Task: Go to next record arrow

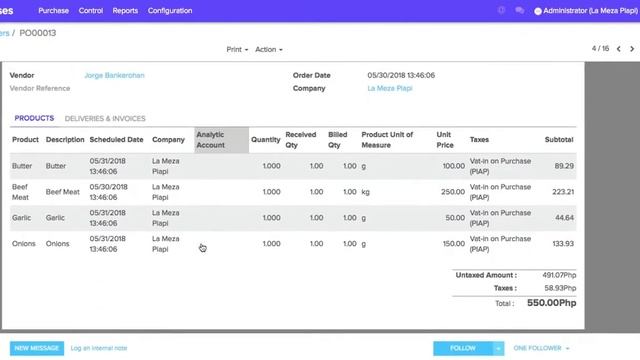Action: point(632,49)
